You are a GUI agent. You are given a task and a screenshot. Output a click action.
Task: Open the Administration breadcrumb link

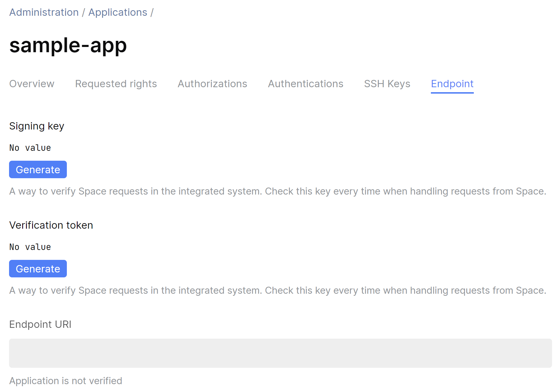point(44,12)
